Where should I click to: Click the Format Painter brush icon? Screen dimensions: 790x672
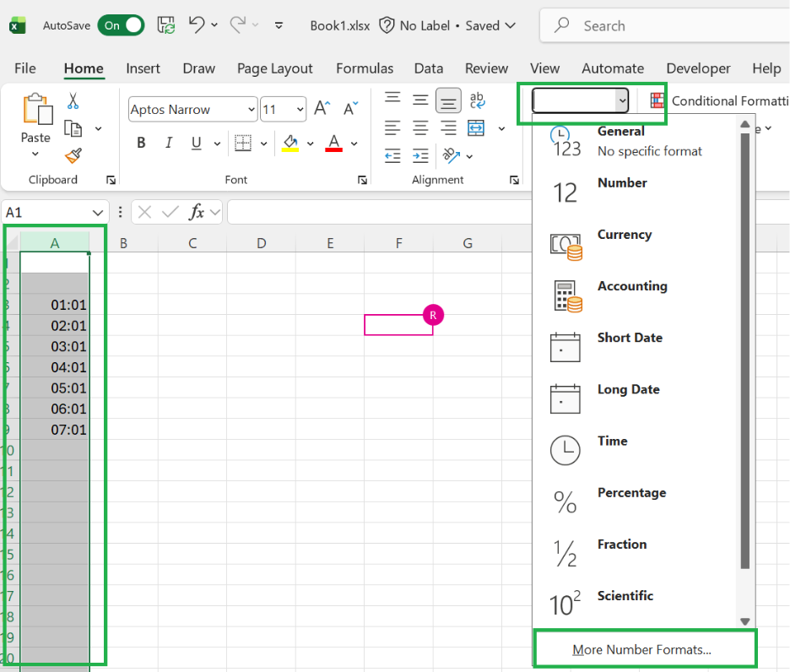73,156
